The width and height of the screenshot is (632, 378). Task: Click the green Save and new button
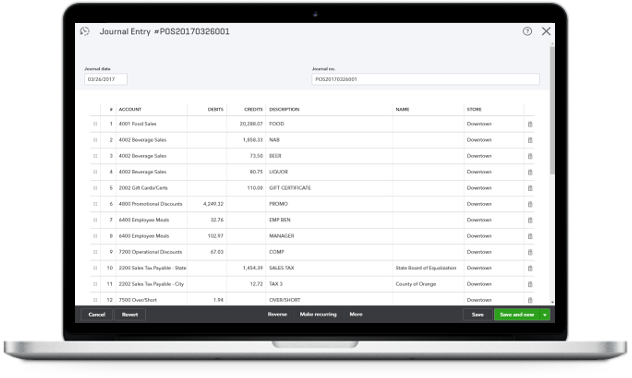point(517,315)
